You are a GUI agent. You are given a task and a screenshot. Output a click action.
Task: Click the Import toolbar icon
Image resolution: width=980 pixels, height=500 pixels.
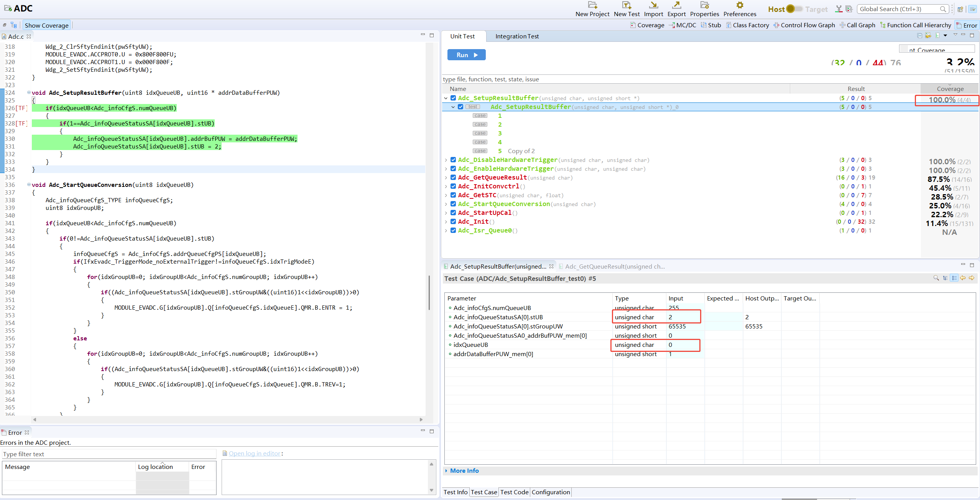tap(653, 5)
